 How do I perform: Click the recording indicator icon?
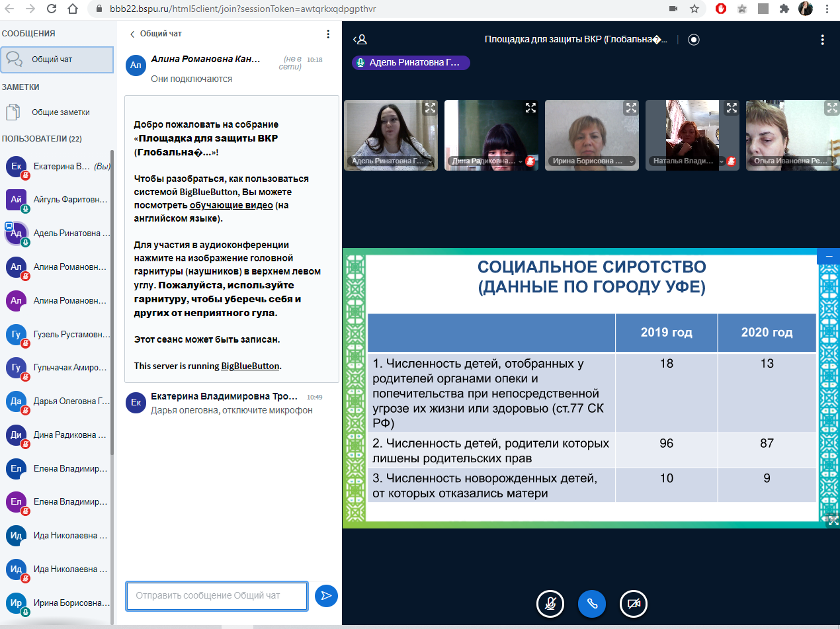tap(693, 40)
